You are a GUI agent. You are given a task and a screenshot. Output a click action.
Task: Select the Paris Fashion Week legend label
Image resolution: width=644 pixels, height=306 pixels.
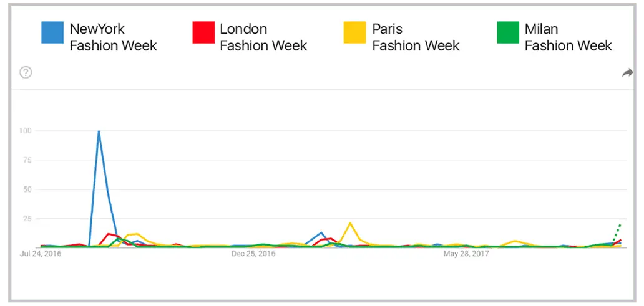click(416, 37)
